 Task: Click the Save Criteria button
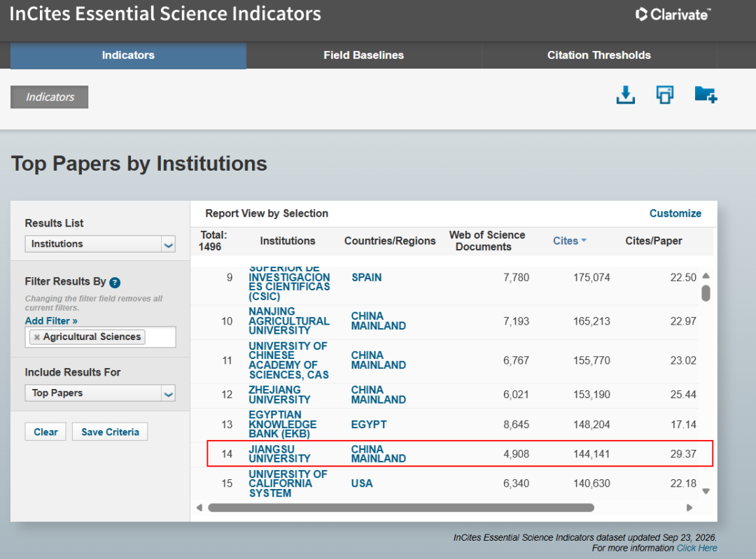[x=110, y=432]
